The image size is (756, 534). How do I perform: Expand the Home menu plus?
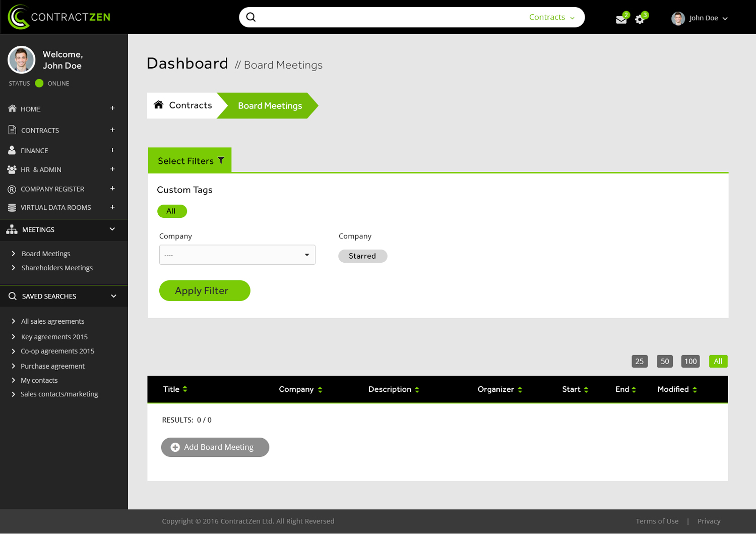coord(112,108)
